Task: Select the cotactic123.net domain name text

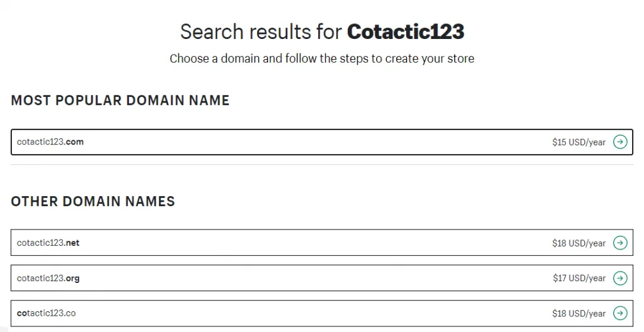Action: [48, 243]
